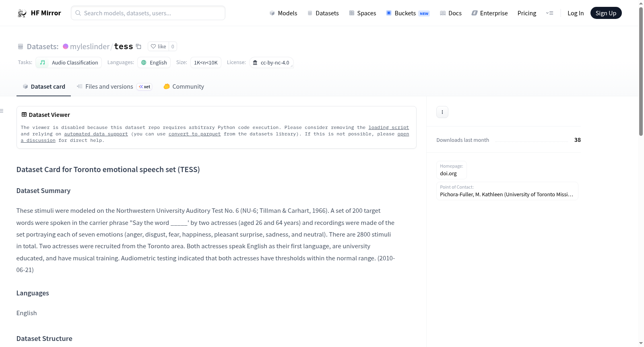Click the English language tag
644x347 pixels.
pos(154,62)
